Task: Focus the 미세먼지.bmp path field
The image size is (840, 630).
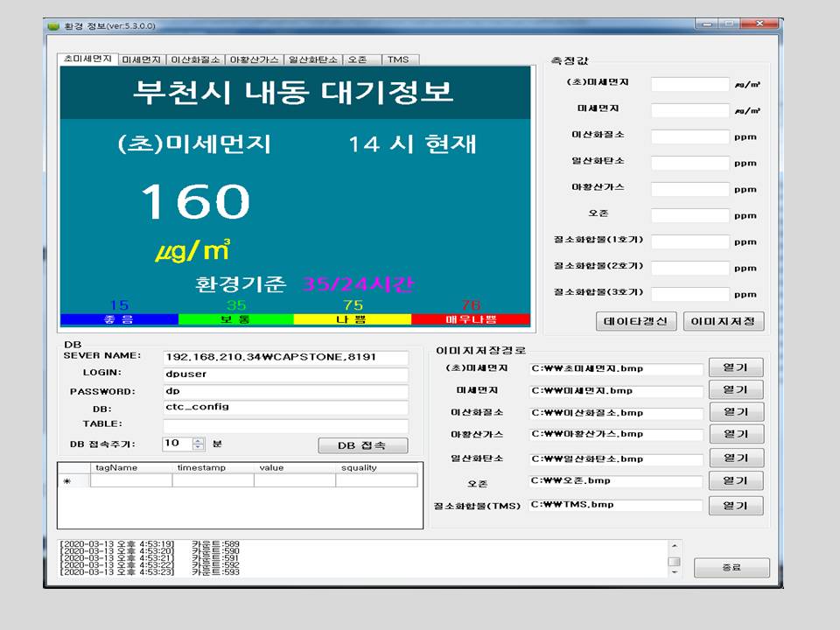Action: coord(615,391)
